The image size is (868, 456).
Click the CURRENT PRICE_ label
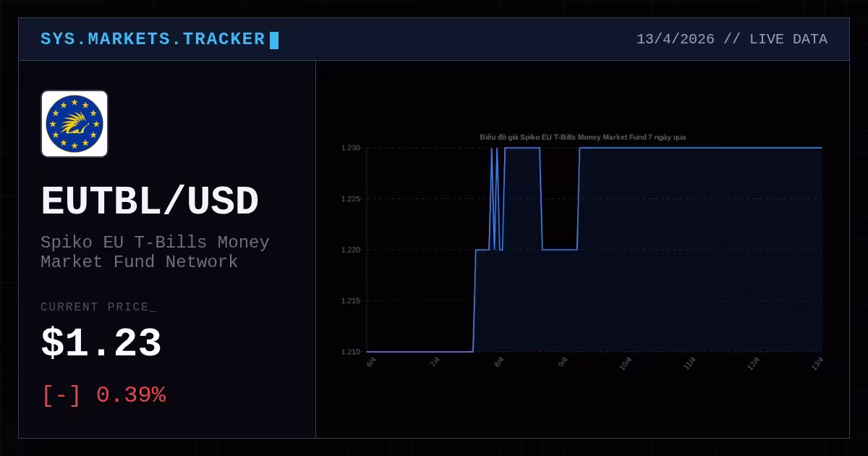click(x=98, y=307)
